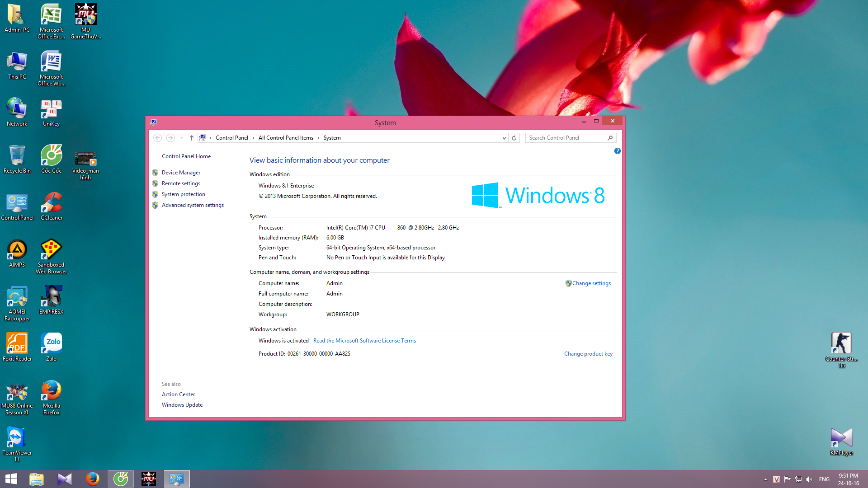868x488 pixels.
Task: Open the MU game taskbar icon
Action: (149, 479)
